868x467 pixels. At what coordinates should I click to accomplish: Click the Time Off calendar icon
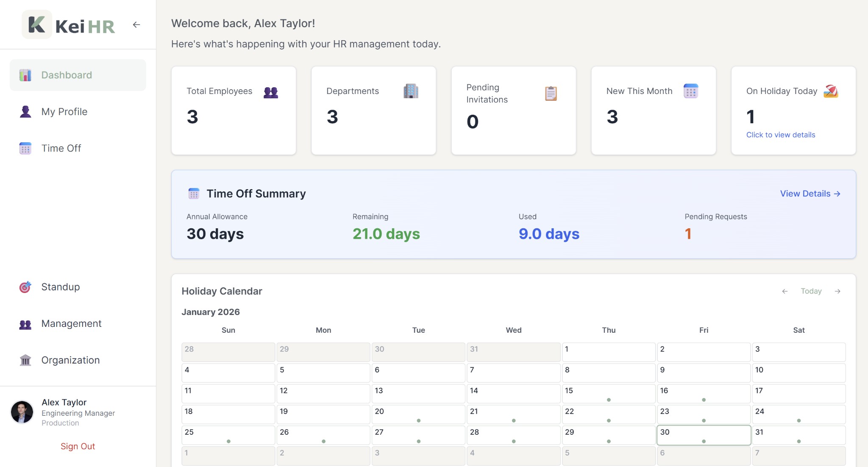pyautogui.click(x=25, y=149)
